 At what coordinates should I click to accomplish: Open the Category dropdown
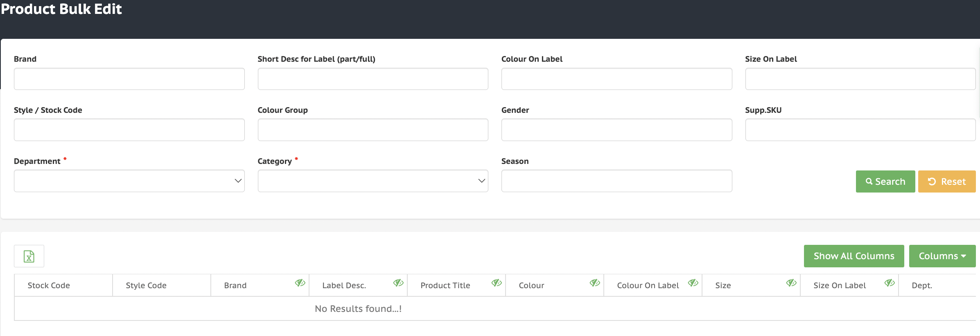pos(373,181)
